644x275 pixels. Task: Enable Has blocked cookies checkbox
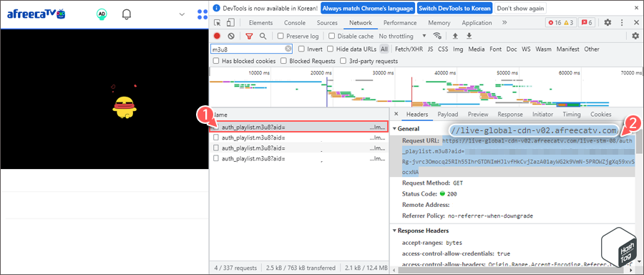tap(216, 61)
